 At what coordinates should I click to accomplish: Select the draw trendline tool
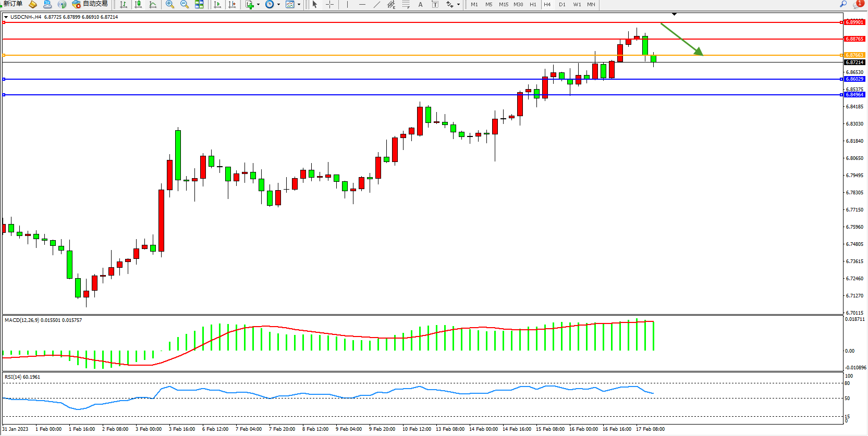(x=377, y=4)
